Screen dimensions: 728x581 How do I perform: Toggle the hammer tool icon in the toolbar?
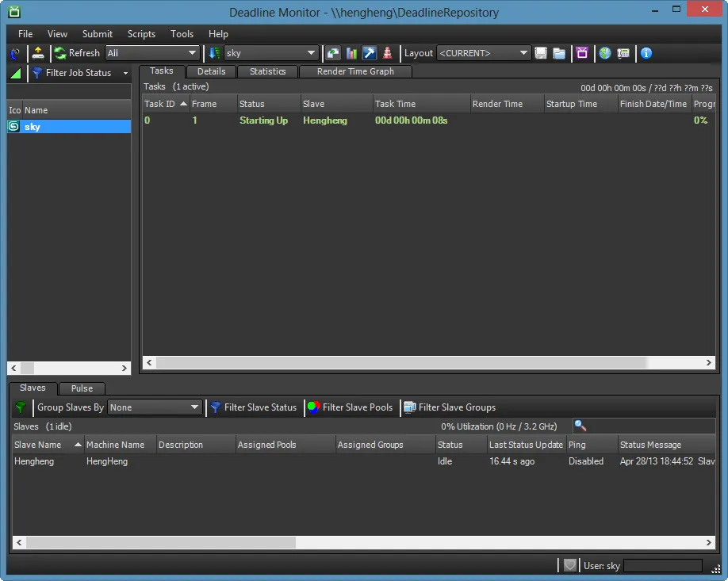tap(369, 53)
